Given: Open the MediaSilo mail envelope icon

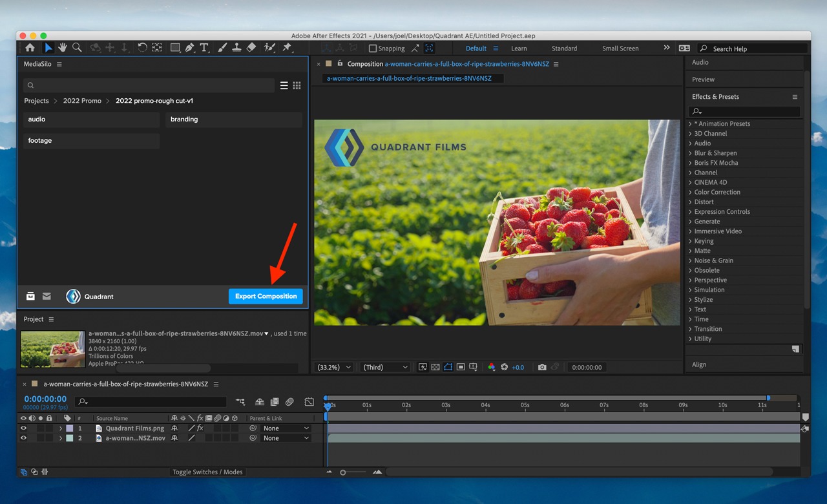Looking at the screenshot, I should 47,297.
